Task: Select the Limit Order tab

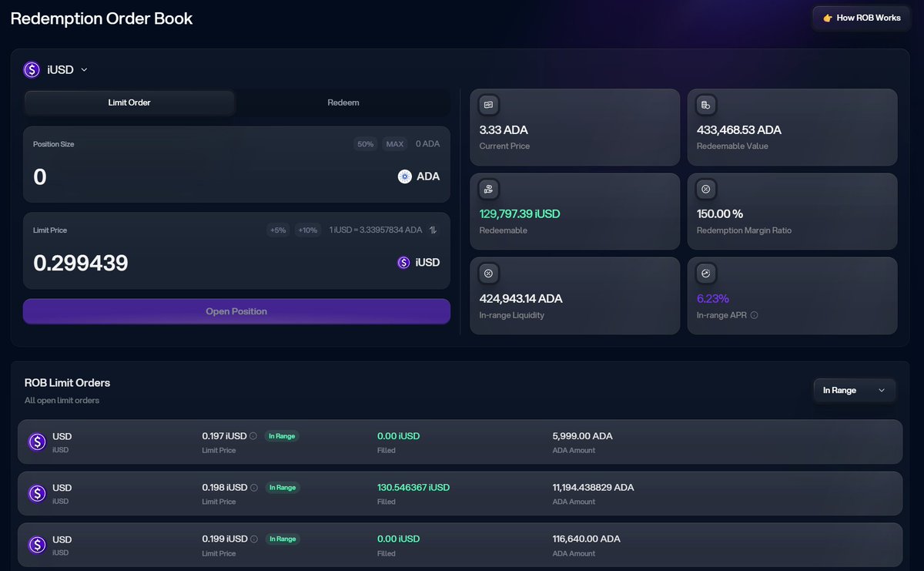Action: 129,102
